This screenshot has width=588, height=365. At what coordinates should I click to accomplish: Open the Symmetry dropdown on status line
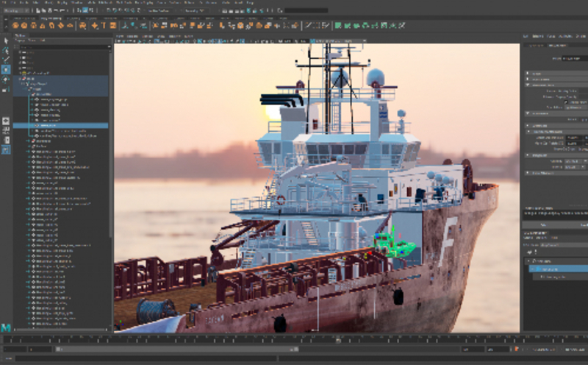[196, 10]
